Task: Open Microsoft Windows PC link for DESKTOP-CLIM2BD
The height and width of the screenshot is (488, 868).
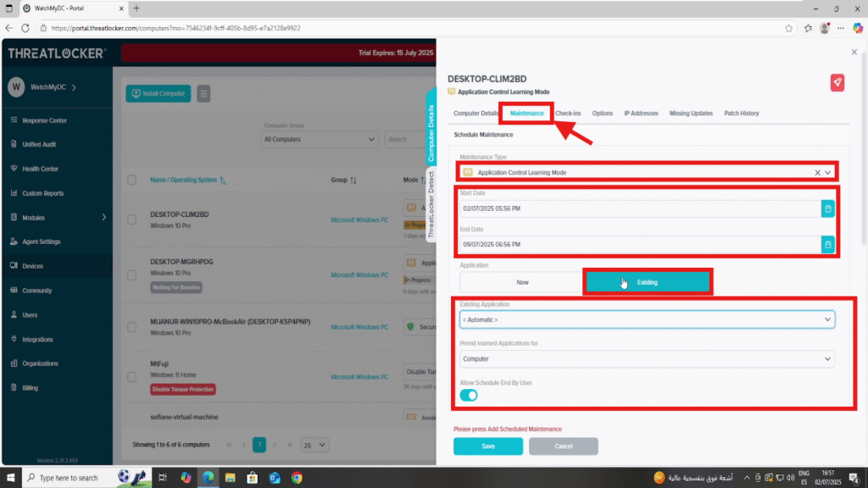Action: pyautogui.click(x=359, y=219)
